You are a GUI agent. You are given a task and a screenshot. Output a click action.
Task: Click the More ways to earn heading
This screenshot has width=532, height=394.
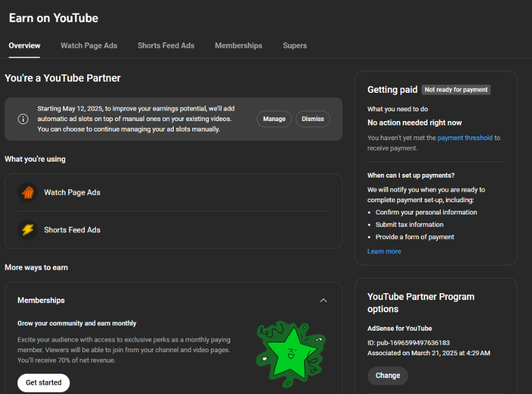pyautogui.click(x=36, y=267)
